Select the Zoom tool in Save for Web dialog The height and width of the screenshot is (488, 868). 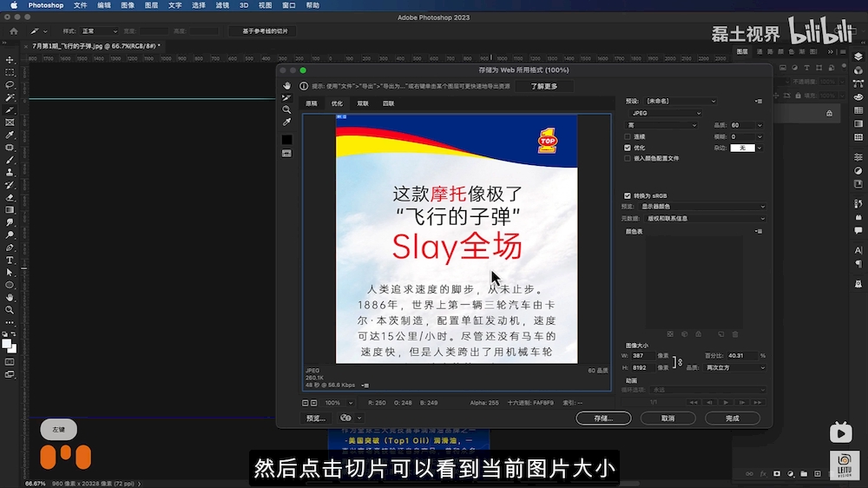coord(286,109)
